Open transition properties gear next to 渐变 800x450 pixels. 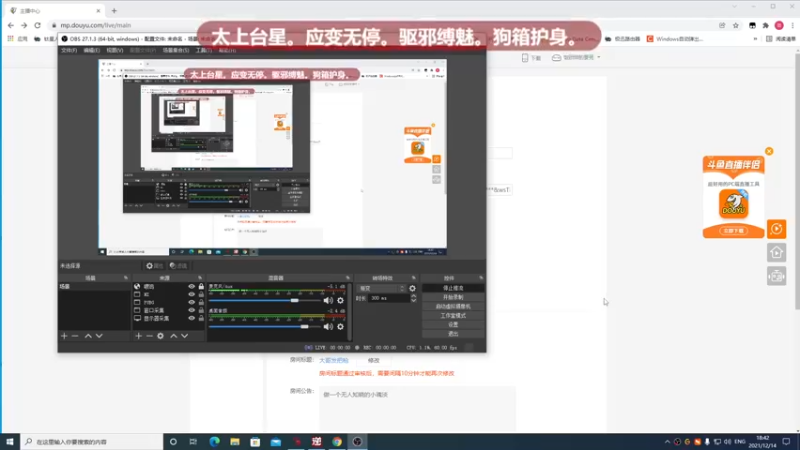(x=412, y=288)
